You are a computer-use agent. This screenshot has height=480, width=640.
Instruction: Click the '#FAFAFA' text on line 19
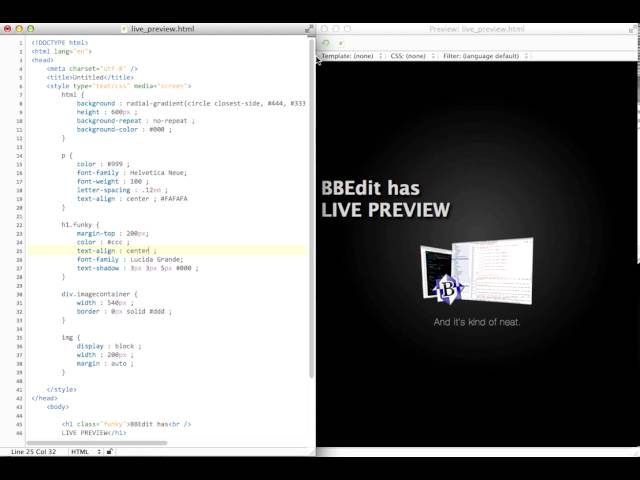(174, 199)
